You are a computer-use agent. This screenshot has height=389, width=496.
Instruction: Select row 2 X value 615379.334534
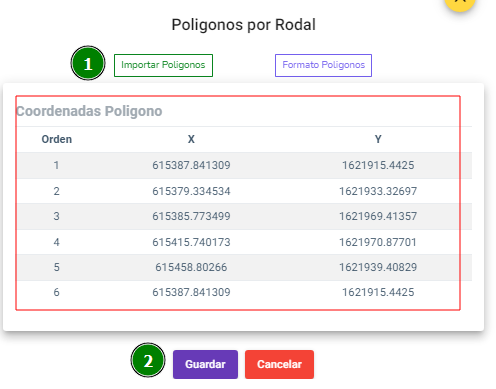pos(191,191)
